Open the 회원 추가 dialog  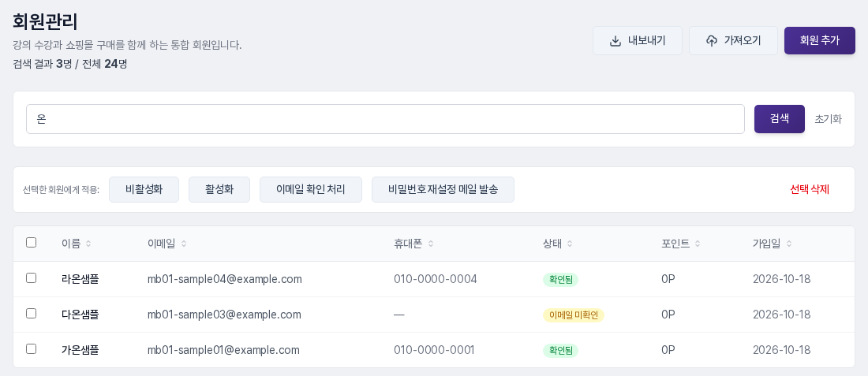(820, 40)
